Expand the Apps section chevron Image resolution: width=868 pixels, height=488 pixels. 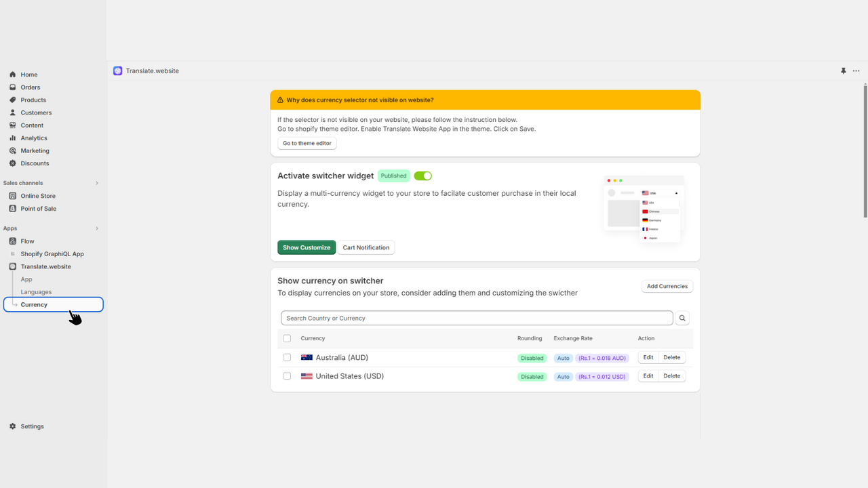[x=96, y=228]
